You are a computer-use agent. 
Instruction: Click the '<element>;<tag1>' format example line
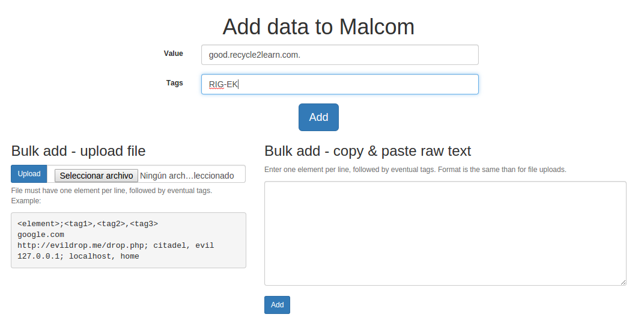click(88, 224)
